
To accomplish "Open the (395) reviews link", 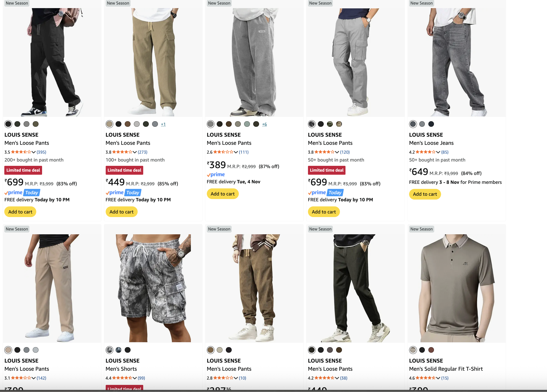I will (41, 152).
